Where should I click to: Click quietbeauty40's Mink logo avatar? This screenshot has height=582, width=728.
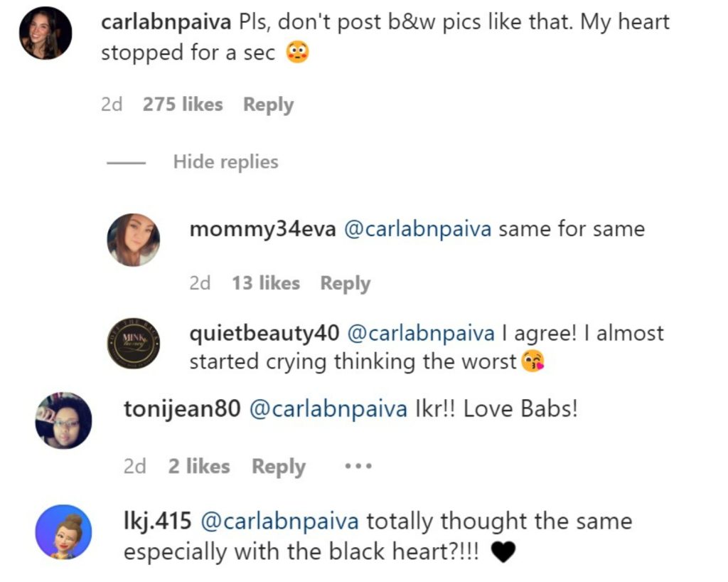(134, 342)
